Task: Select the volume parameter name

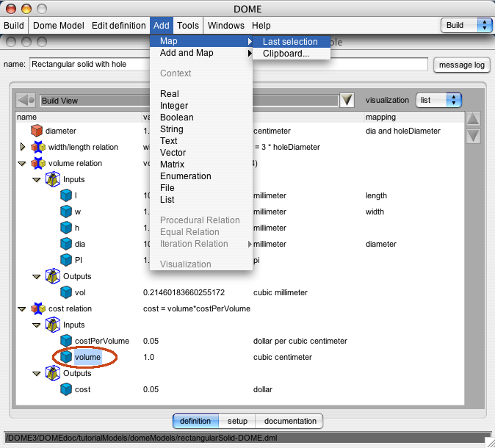Action: point(87,357)
